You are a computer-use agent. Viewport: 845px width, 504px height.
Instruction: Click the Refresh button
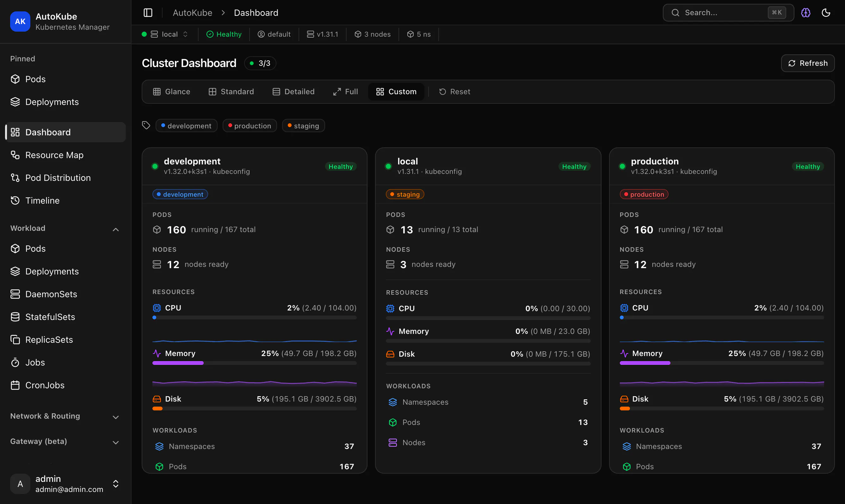pyautogui.click(x=808, y=63)
